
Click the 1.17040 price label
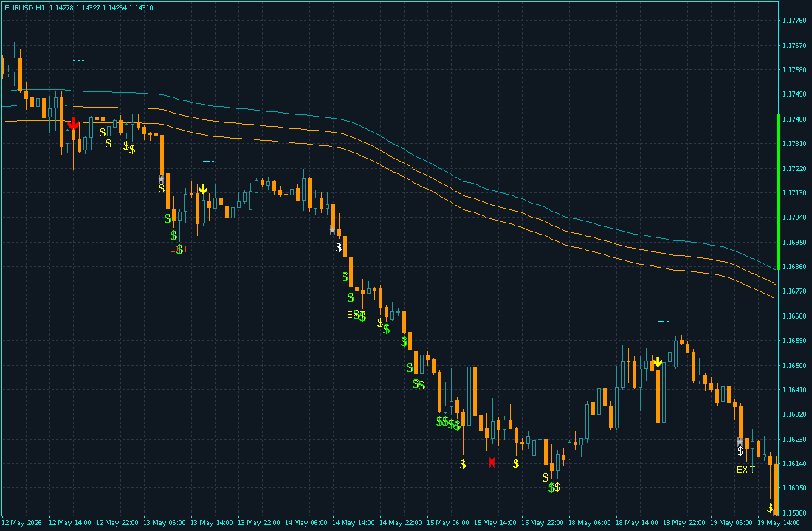click(x=794, y=218)
